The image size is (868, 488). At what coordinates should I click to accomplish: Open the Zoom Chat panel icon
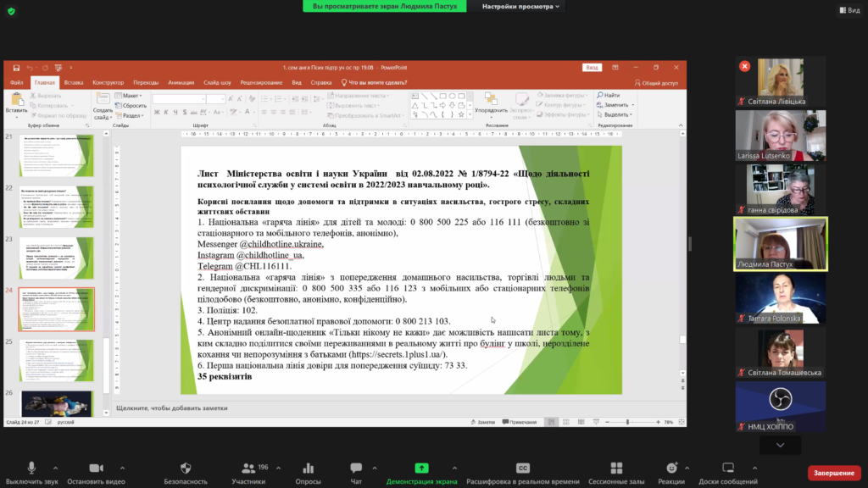click(x=356, y=468)
